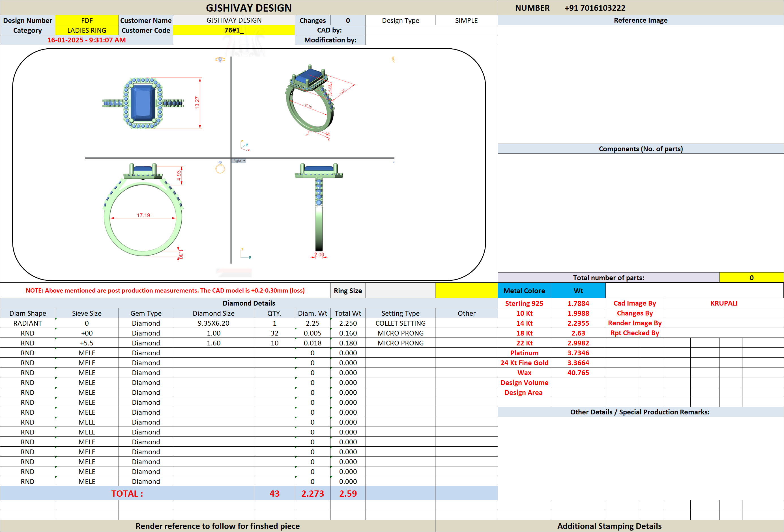This screenshot has width=784, height=532.
Task: Click the Rpt Checked By label
Action: (x=635, y=333)
